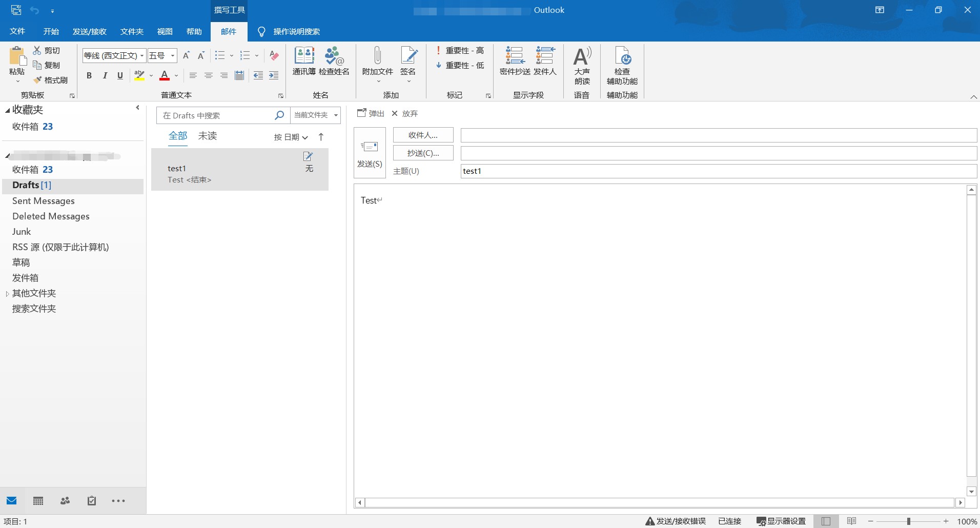The width and height of the screenshot is (980, 528).
Task: Increase font size with larger A icon
Action: tap(186, 55)
